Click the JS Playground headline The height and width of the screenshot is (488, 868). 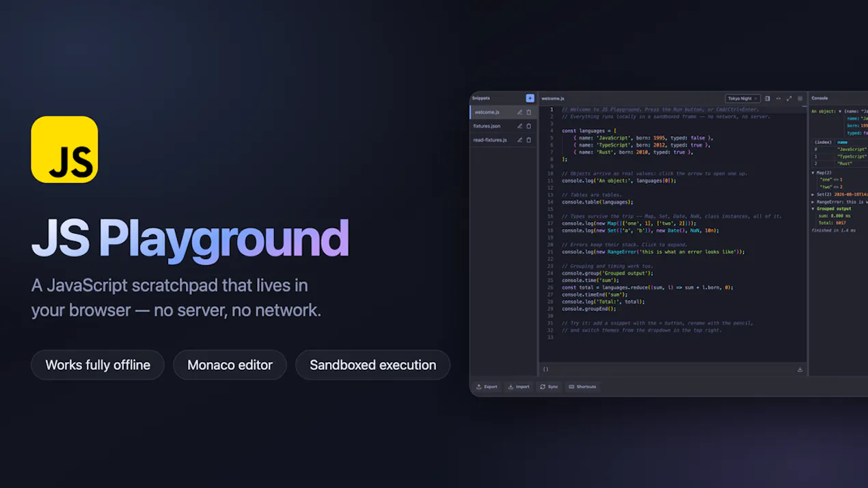(x=190, y=238)
